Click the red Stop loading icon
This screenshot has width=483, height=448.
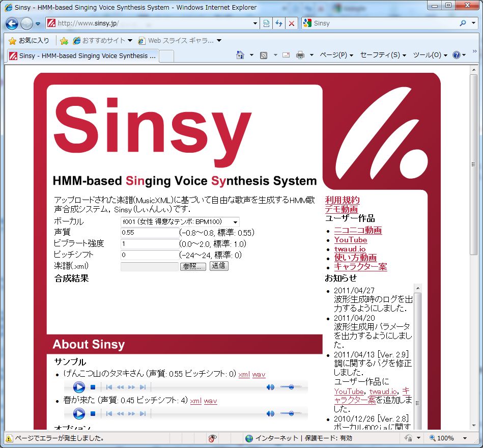pos(292,23)
